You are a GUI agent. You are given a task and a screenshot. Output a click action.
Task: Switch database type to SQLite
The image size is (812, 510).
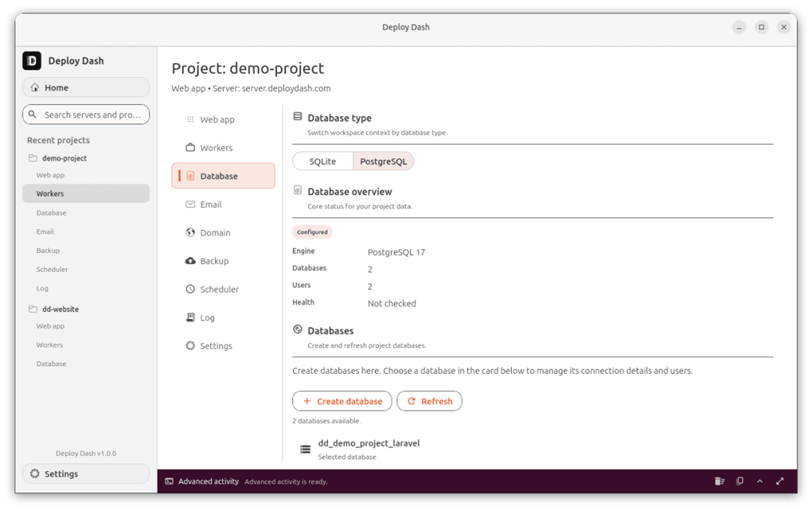pyautogui.click(x=322, y=161)
